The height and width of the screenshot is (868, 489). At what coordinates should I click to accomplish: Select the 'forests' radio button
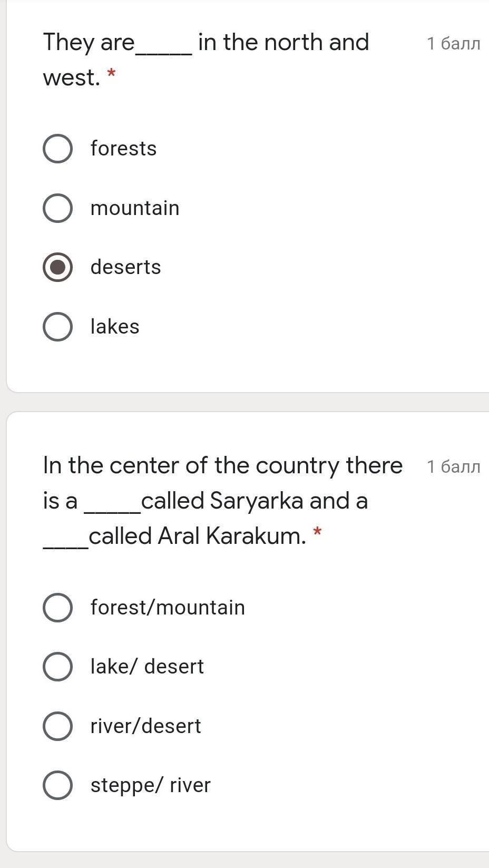point(57,149)
